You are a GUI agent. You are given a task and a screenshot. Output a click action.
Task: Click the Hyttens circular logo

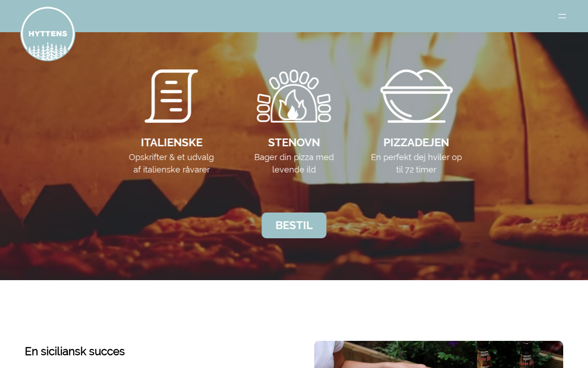(48, 34)
